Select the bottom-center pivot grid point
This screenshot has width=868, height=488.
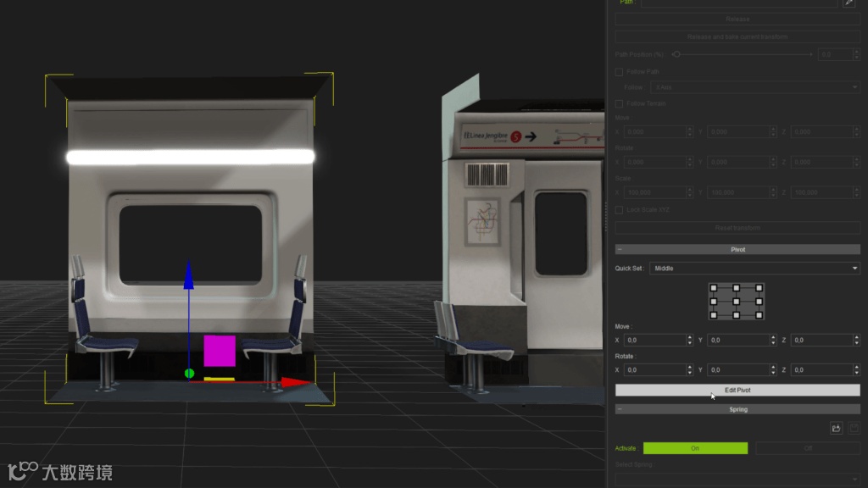[737, 315]
